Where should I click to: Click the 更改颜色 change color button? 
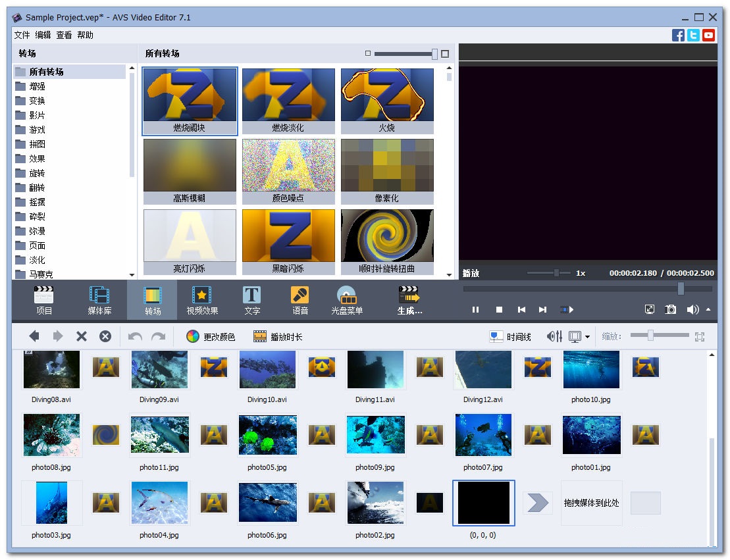coord(211,336)
